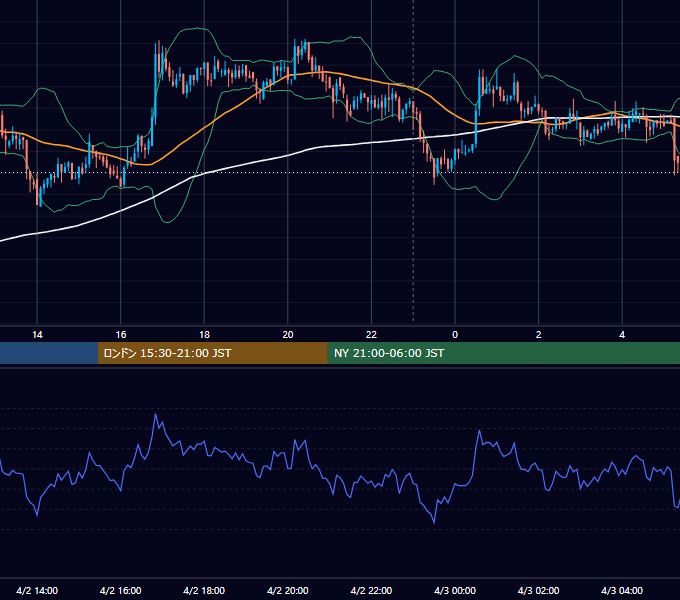Screen dimensions: 680x600
Task: Click the 20 hour label on price axis
Action: point(288,335)
